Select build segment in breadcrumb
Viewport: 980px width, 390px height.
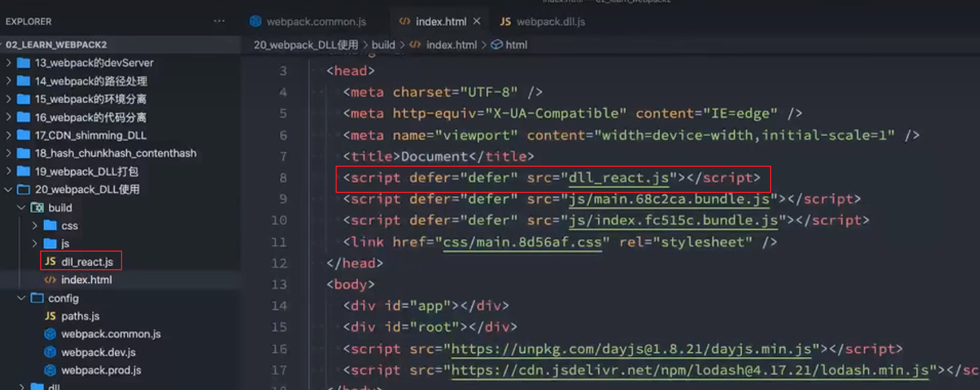tap(383, 45)
